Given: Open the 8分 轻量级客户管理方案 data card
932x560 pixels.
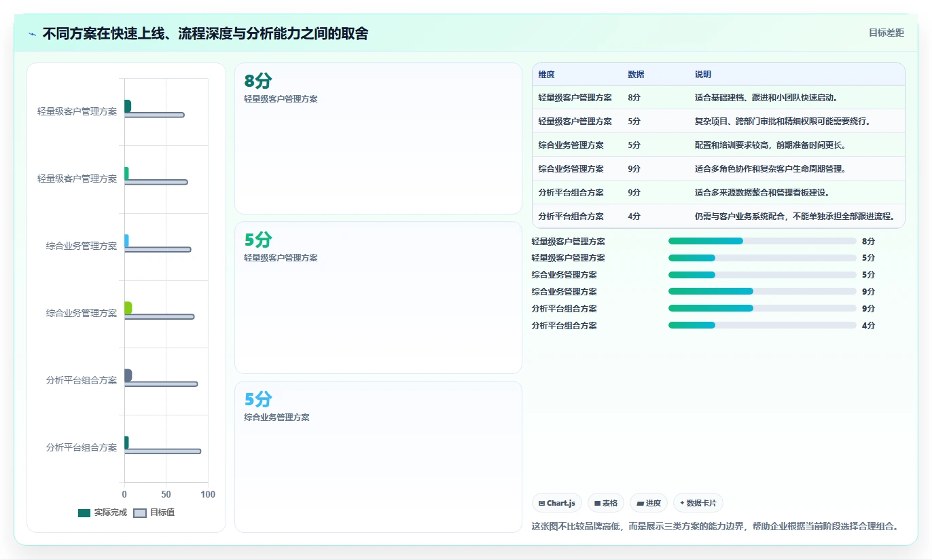Looking at the screenshot, I should pyautogui.click(x=378, y=138).
